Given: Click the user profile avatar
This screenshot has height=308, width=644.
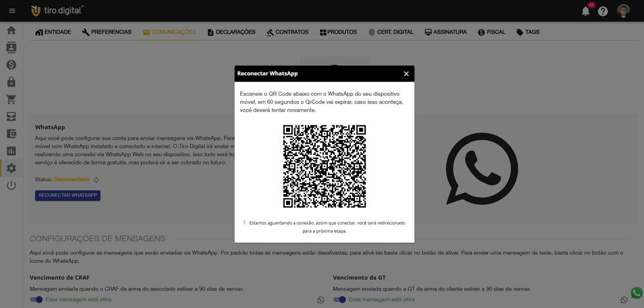Looking at the screenshot, I should point(623,11).
